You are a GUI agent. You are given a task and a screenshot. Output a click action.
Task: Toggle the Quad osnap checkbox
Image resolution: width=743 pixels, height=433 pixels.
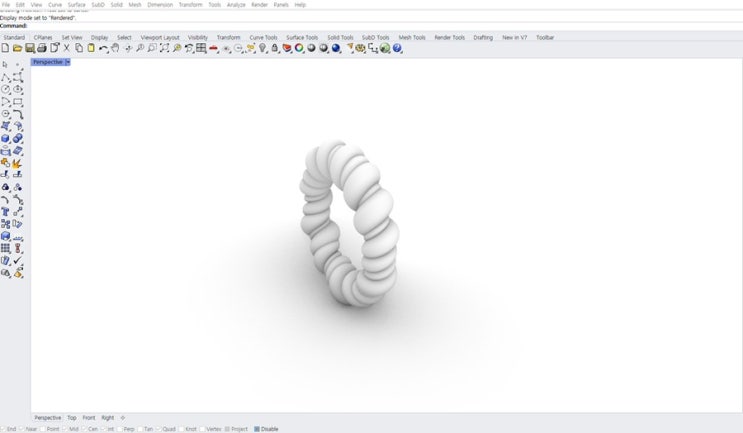(x=159, y=429)
